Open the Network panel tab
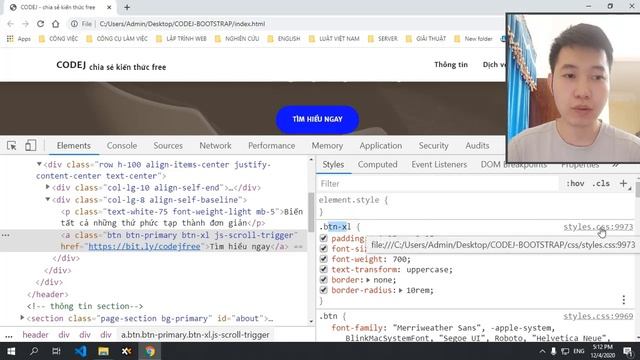This screenshot has height=360, width=640. (215, 146)
